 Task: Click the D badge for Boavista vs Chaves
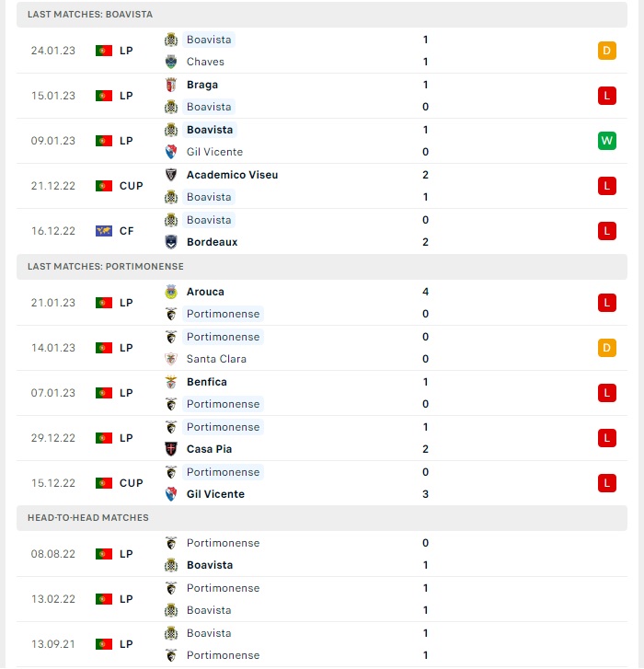607,51
